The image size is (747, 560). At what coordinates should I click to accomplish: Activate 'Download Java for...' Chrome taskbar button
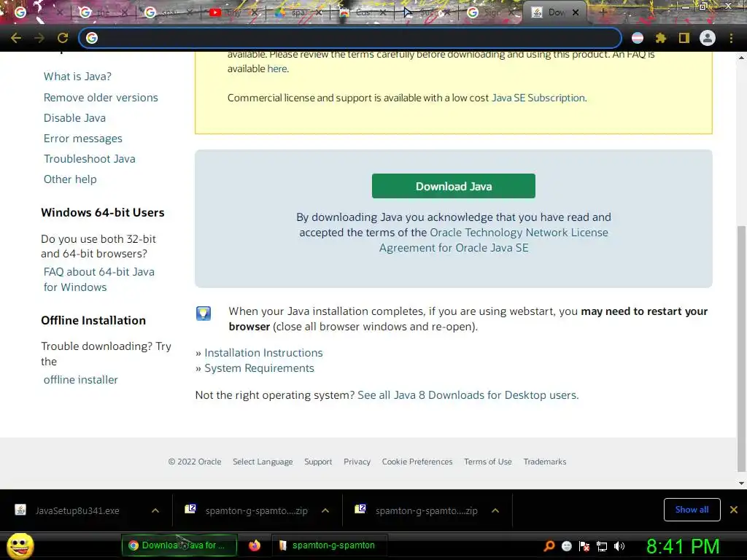pos(179,545)
